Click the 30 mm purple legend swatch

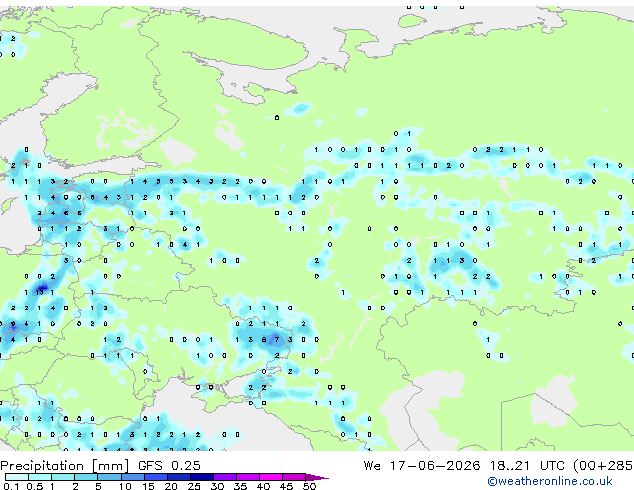click(x=225, y=477)
